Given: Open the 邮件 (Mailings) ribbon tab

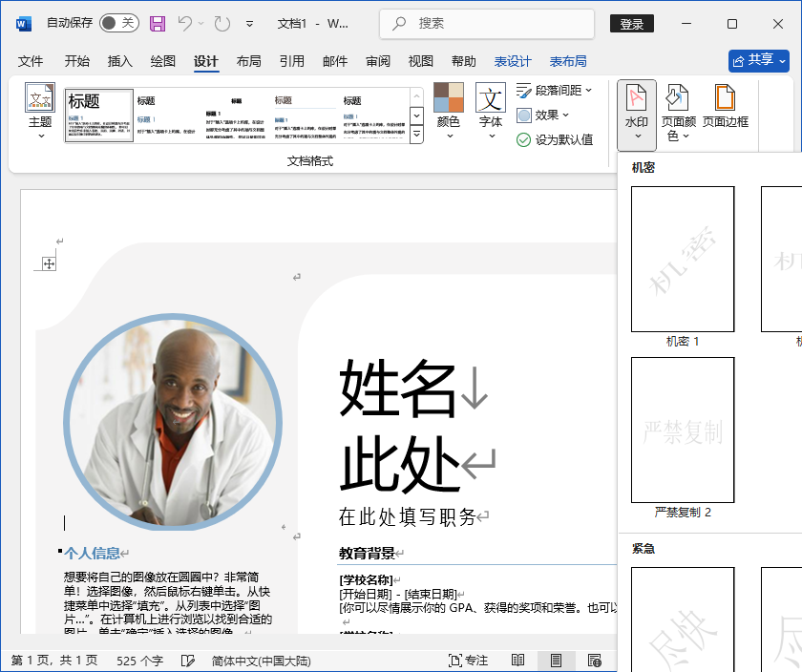Looking at the screenshot, I should coord(334,60).
